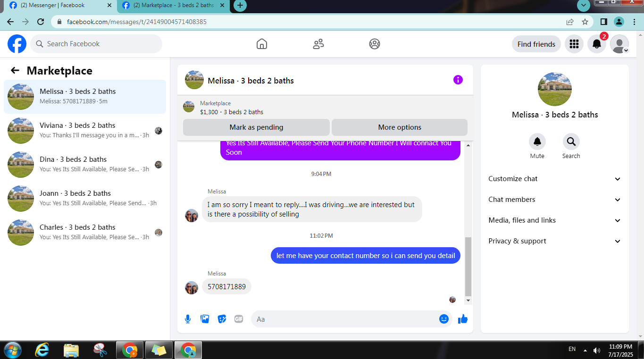The image size is (644, 359).
Task: Toggle the browser side panel icon
Action: point(603,22)
